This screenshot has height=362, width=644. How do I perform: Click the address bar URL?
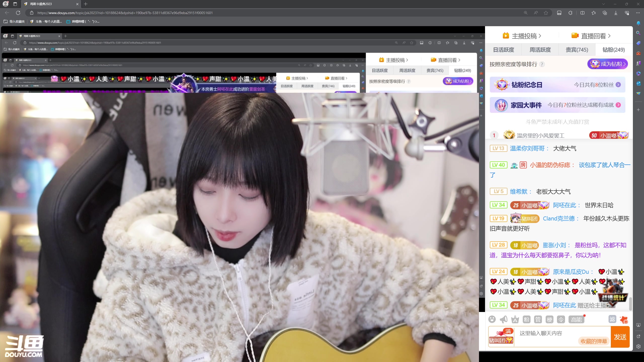pyautogui.click(x=125, y=13)
